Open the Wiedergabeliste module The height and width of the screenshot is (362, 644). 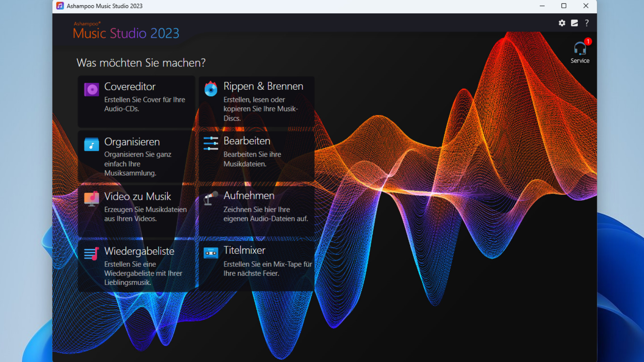click(x=139, y=251)
